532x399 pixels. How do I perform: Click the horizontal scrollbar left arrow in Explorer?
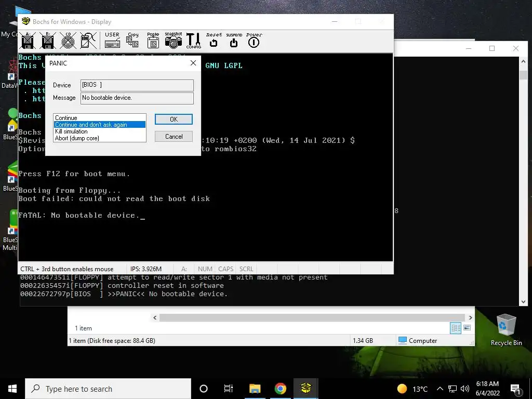click(155, 317)
